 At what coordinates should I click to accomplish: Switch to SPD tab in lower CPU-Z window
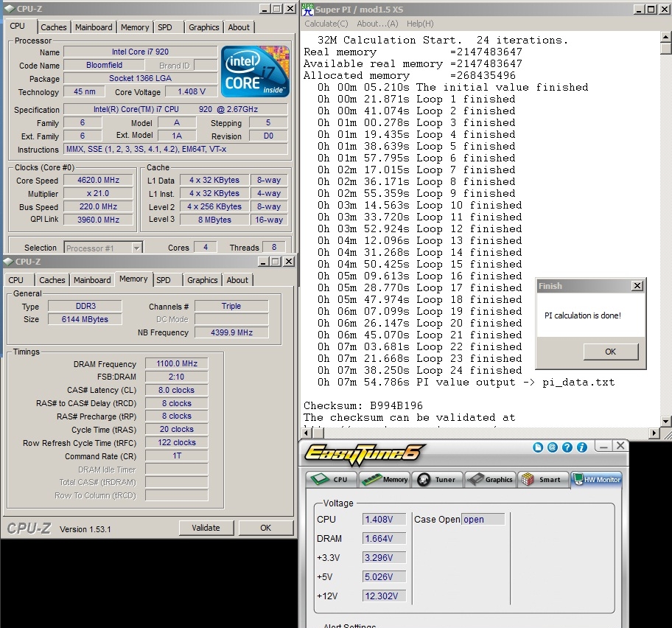point(164,280)
